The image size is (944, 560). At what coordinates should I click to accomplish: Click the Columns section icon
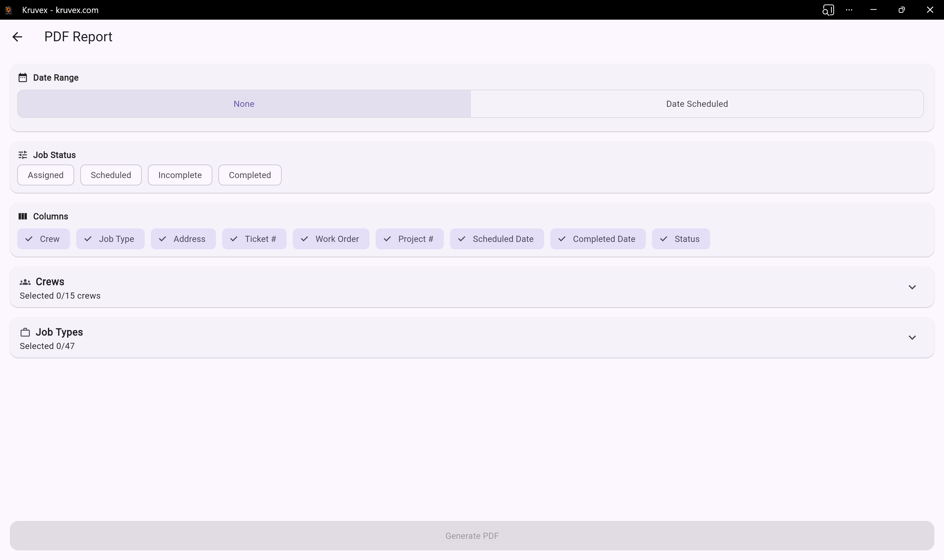23,217
